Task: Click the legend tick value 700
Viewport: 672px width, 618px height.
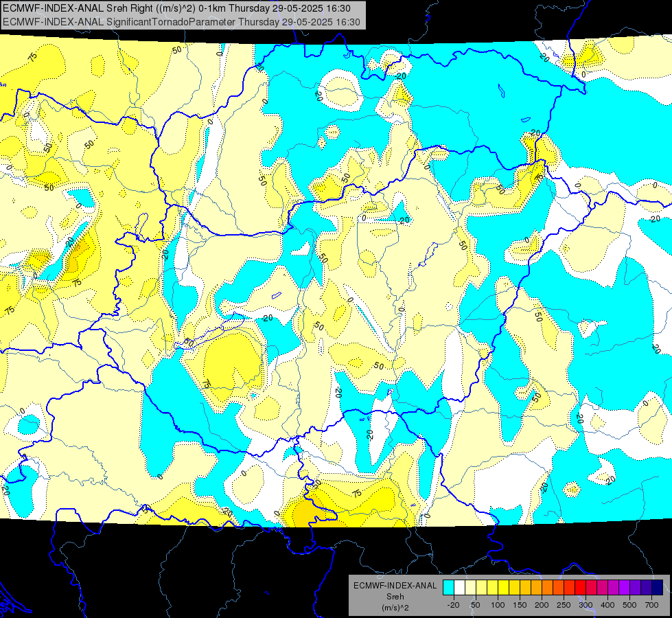Action: coord(651,605)
